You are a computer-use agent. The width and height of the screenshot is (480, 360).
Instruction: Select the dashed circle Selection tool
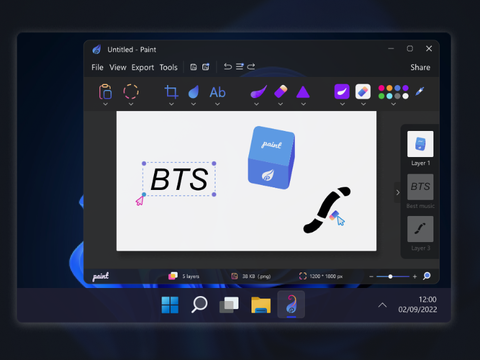(131, 92)
